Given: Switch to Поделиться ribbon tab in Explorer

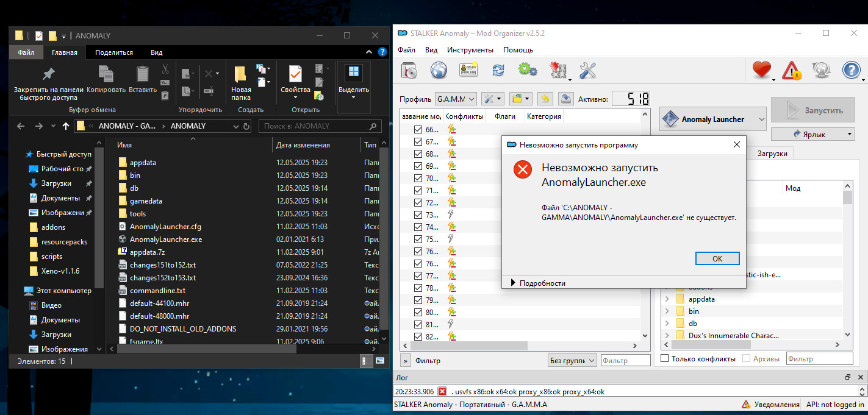Looking at the screenshot, I should (x=114, y=53).
